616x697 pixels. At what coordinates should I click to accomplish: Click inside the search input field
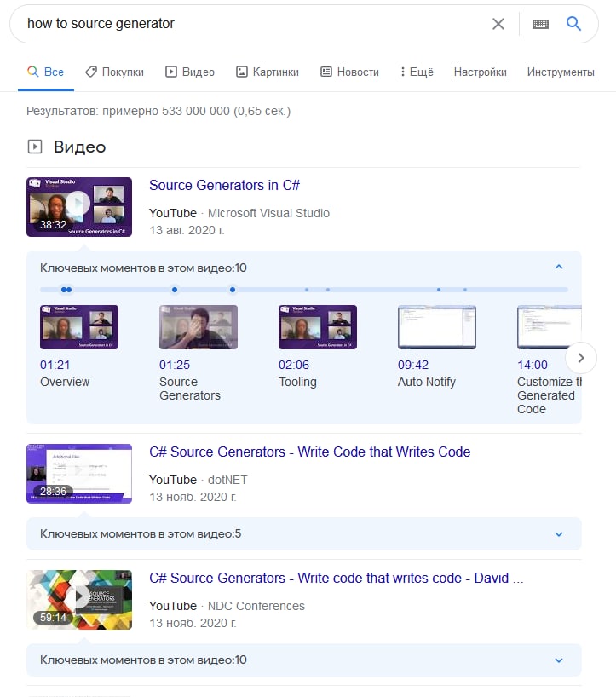pyautogui.click(x=253, y=24)
